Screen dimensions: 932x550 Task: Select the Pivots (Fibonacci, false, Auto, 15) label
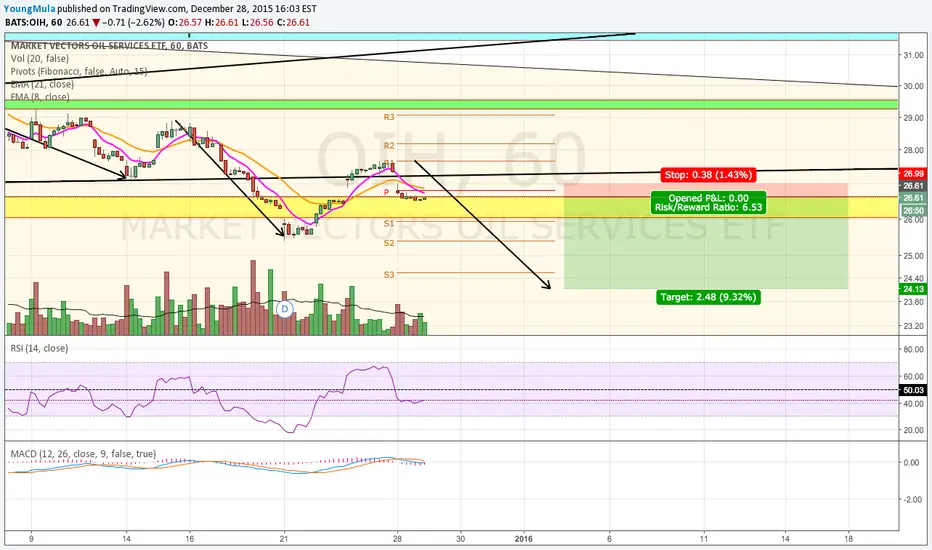[x=78, y=71]
